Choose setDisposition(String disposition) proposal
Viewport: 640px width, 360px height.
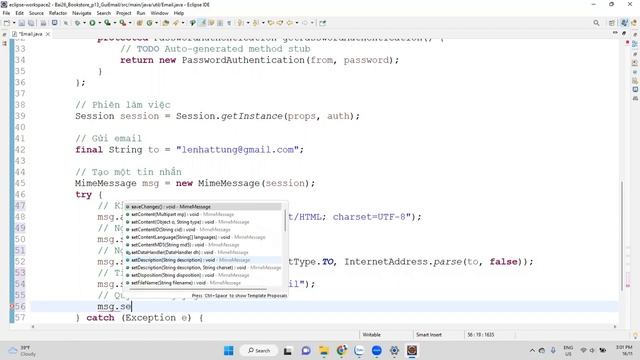(203, 275)
